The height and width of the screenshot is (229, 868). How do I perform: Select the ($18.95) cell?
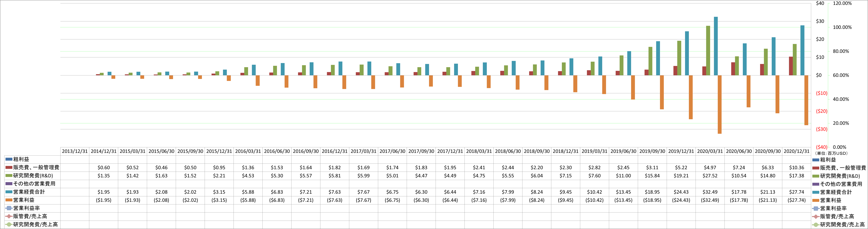[652, 200]
